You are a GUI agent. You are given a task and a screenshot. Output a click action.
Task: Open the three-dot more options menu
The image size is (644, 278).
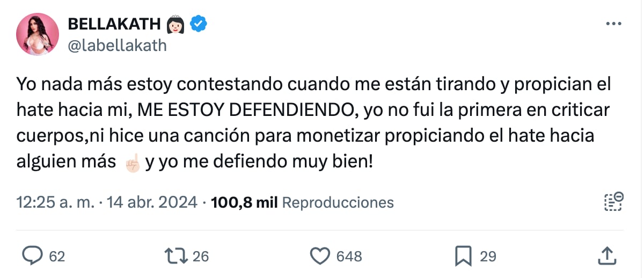click(x=613, y=24)
